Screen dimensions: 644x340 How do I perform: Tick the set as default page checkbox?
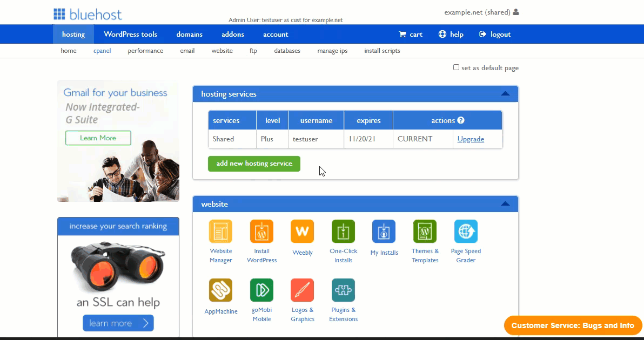[456, 67]
